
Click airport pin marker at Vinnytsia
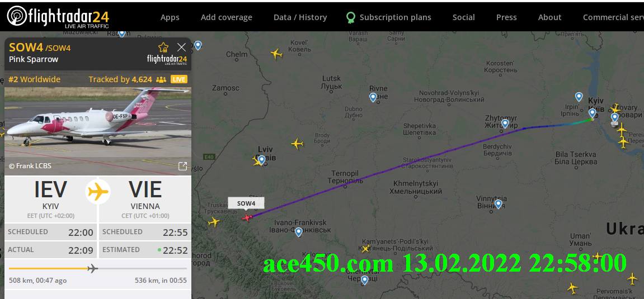pos(498,204)
